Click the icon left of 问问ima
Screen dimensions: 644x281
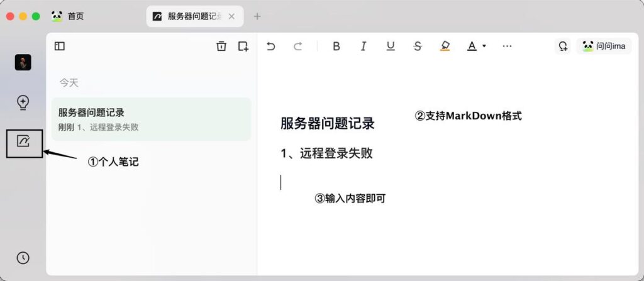(x=563, y=46)
